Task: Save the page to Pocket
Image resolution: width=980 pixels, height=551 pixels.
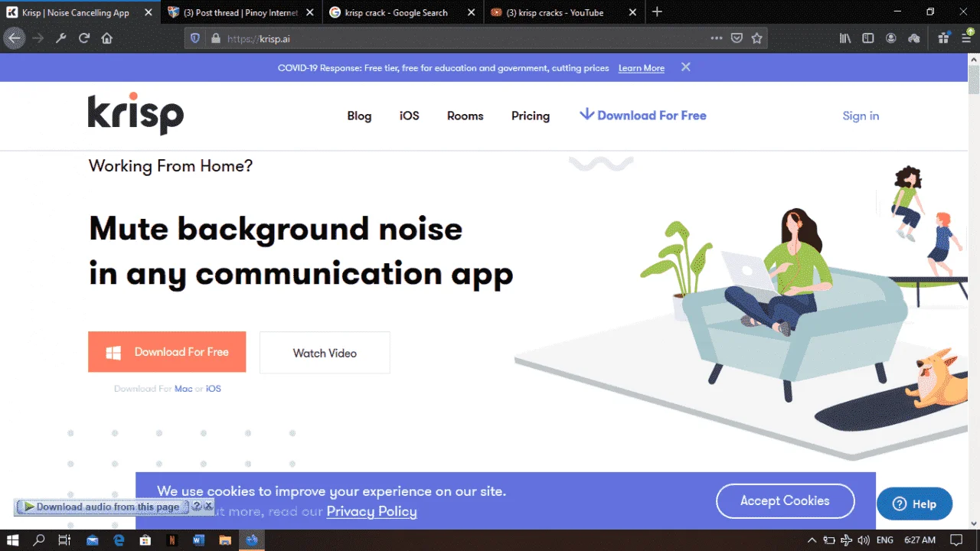Action: (x=737, y=38)
